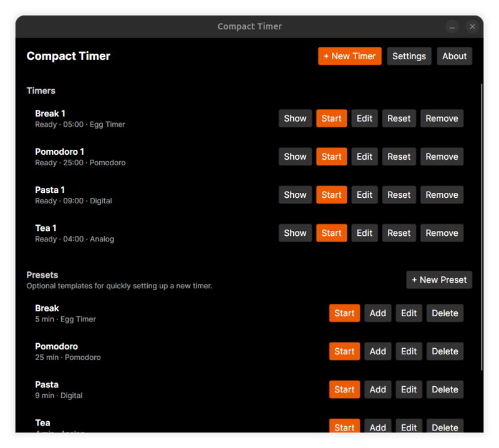Select the 'Pomodoro 1' timer name
Image resolution: width=499 pixels, height=448 pixels.
click(59, 152)
